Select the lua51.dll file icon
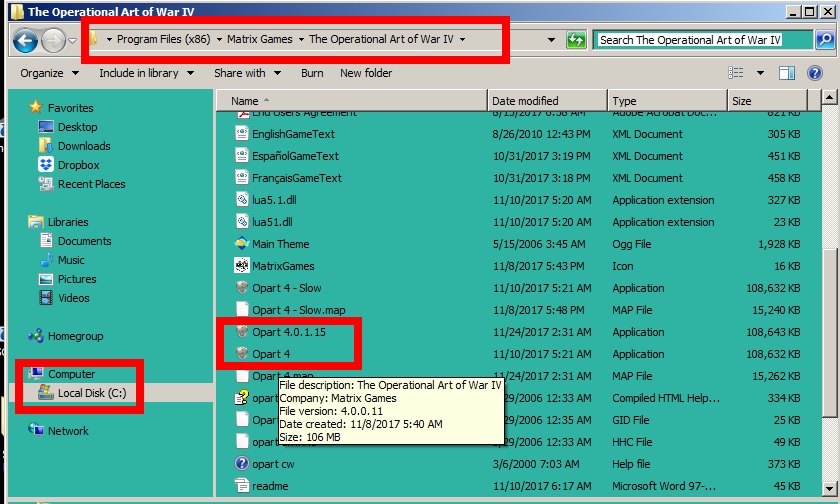Screen dimensions: 840x504 [242, 221]
